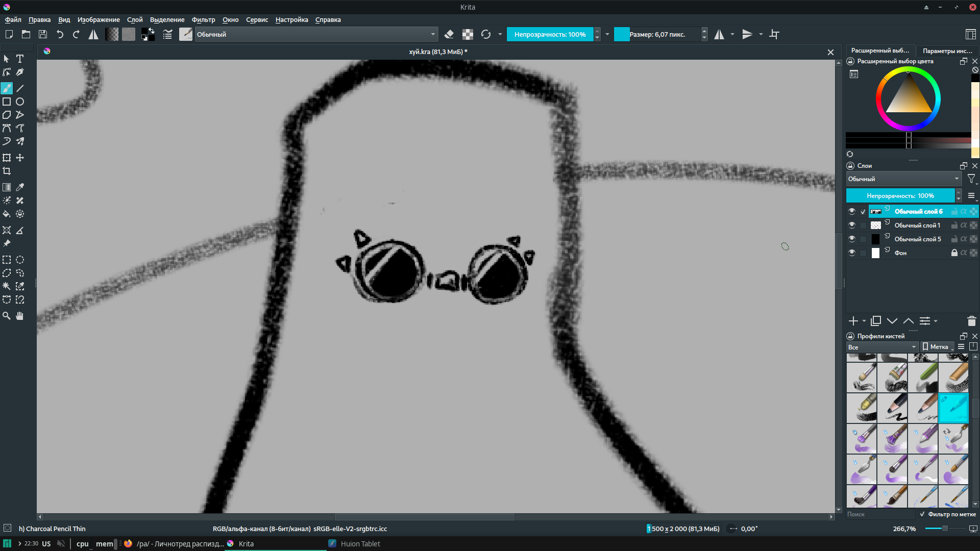Hide the Фон layer
The height and width of the screenshot is (551, 980).
[x=851, y=253]
